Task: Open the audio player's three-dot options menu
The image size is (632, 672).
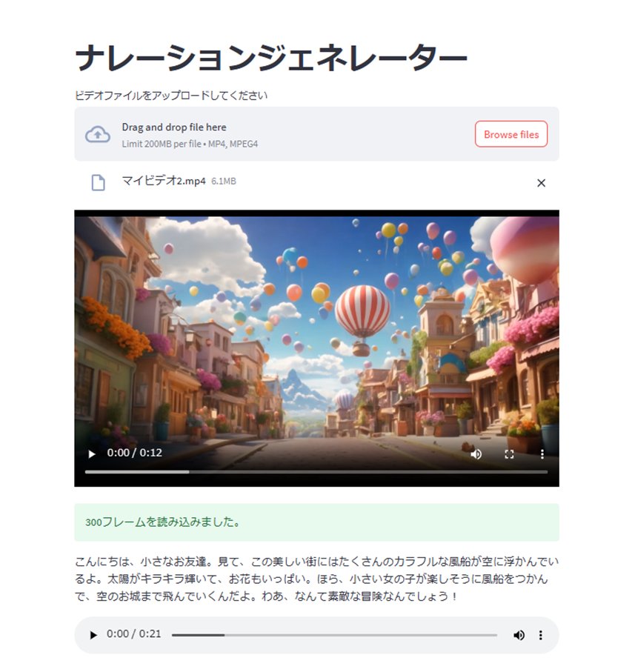Action: 541,635
